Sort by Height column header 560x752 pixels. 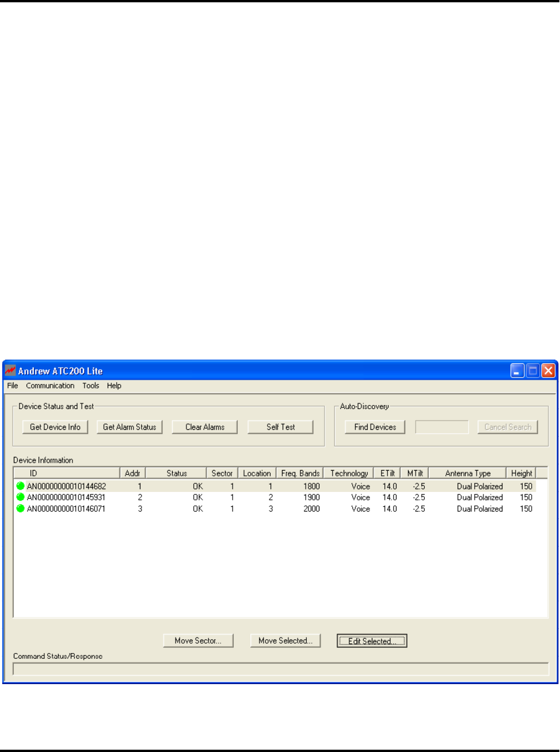(521, 473)
